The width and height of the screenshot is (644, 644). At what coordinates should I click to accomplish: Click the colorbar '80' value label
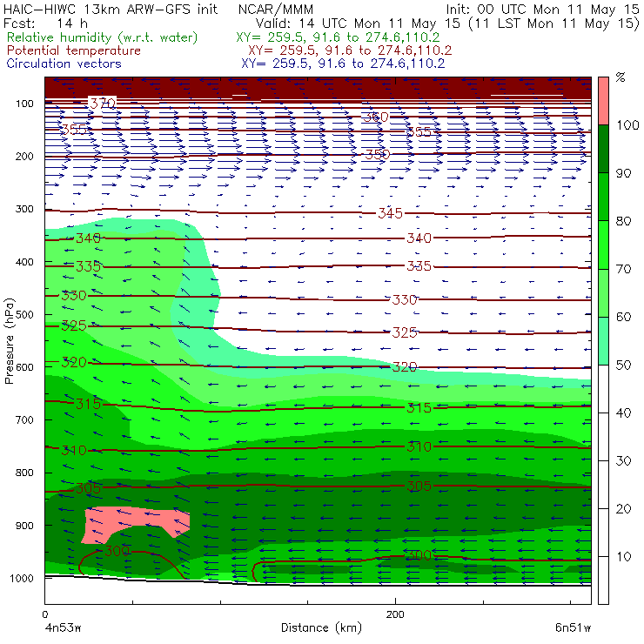click(x=623, y=221)
